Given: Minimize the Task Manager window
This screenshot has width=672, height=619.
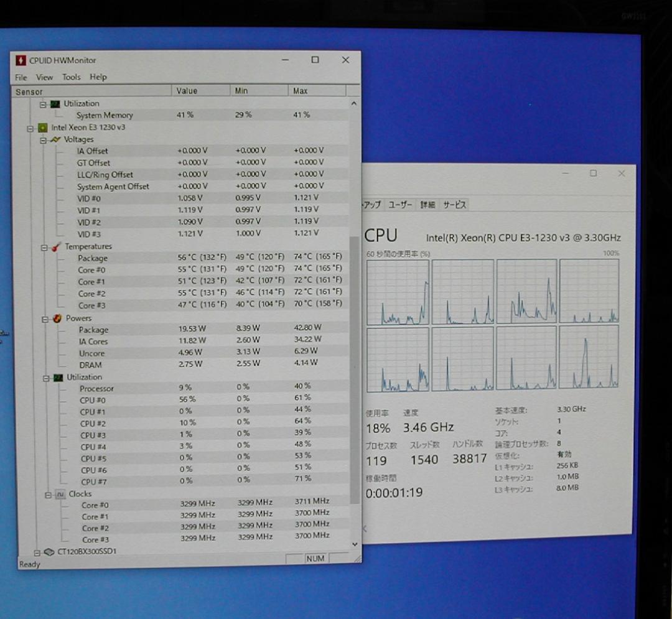Looking at the screenshot, I should click(565, 174).
